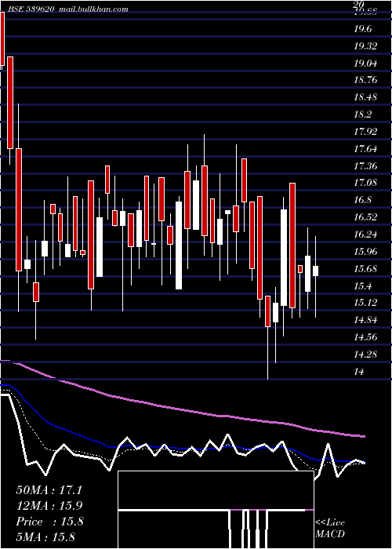
Task: Click the 15.4 price axis label
Action: [x=362, y=286]
